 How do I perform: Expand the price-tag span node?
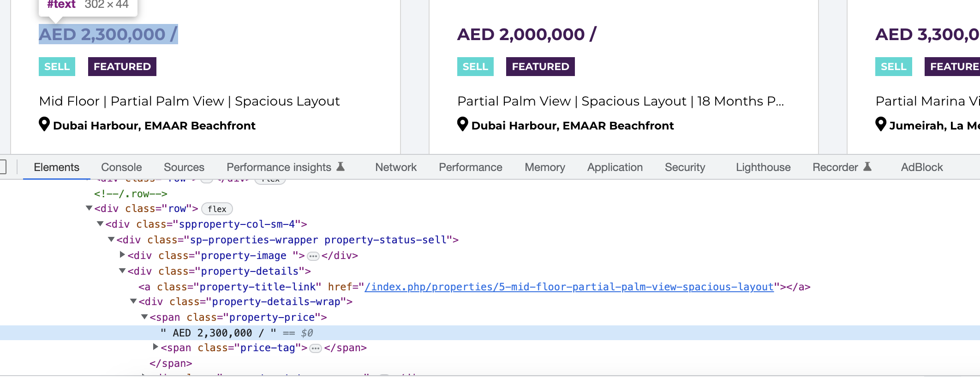coord(155,347)
